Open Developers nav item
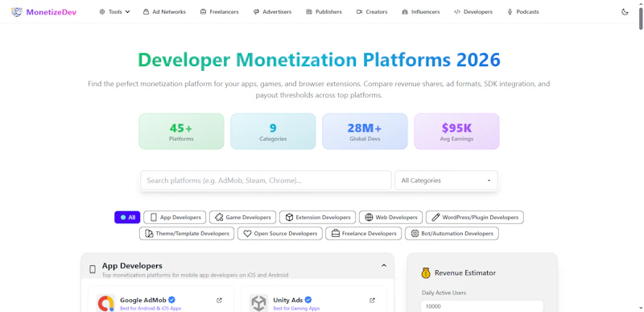 tap(473, 12)
